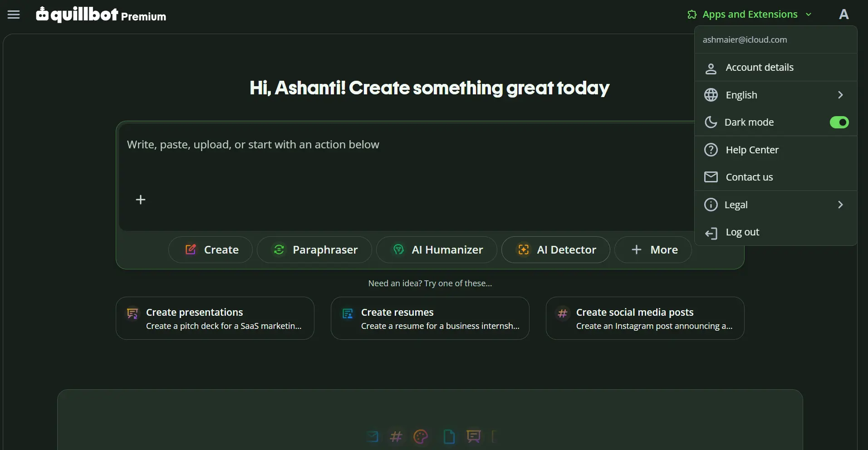The height and width of the screenshot is (450, 868).
Task: Click the Premium label beside the logo
Action: tap(143, 17)
